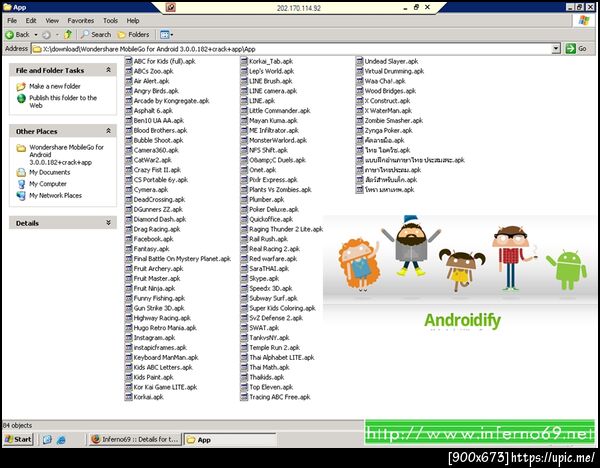600x468 pixels.
Task: Go up one folder level icon
Action: click(x=68, y=34)
